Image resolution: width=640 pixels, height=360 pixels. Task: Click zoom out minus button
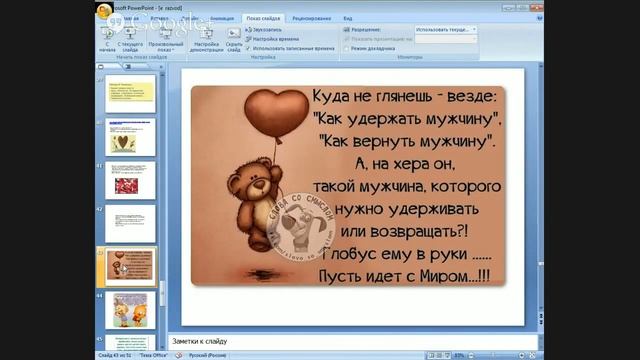coord(471,356)
